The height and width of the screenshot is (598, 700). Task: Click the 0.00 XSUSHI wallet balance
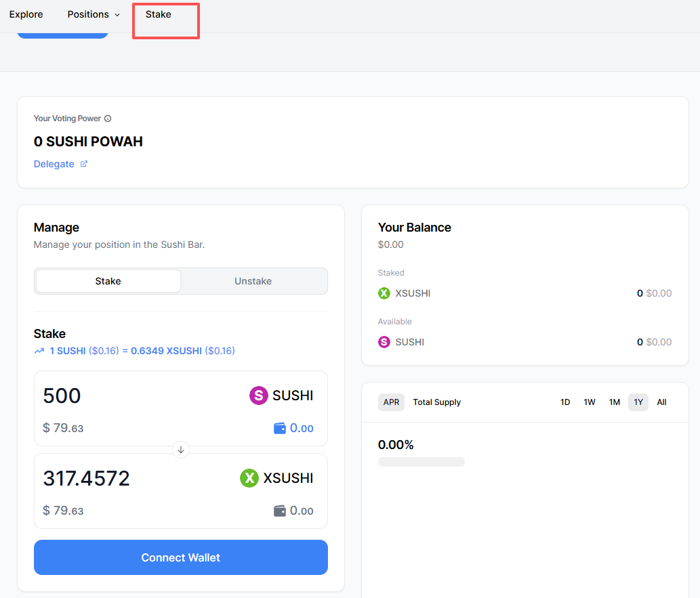click(x=302, y=511)
